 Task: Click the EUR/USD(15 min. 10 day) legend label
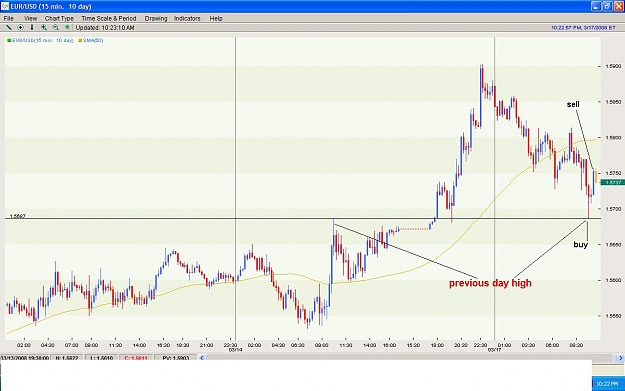pos(43,40)
